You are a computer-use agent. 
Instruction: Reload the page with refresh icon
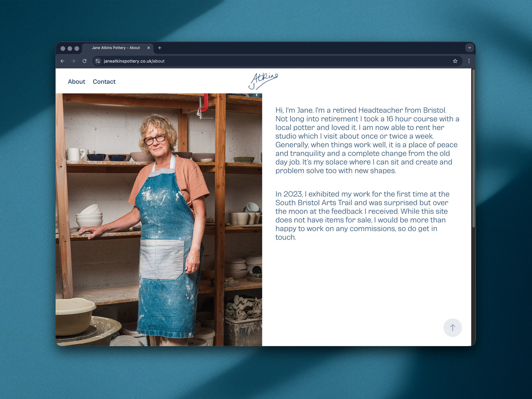(x=84, y=61)
